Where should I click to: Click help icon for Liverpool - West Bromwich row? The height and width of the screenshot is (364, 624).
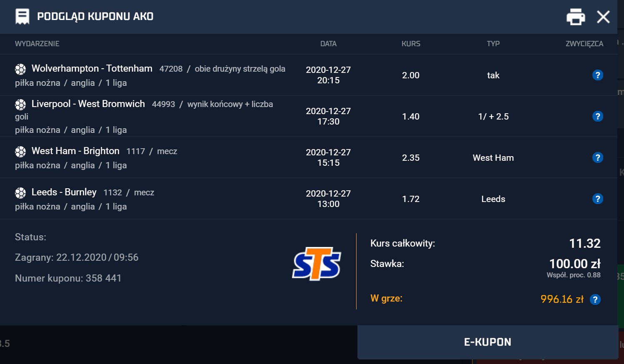point(597,116)
